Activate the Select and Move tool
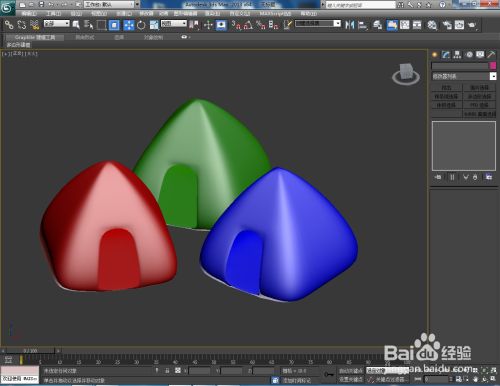Image resolution: width=500 pixels, height=386 pixels. coord(128,25)
